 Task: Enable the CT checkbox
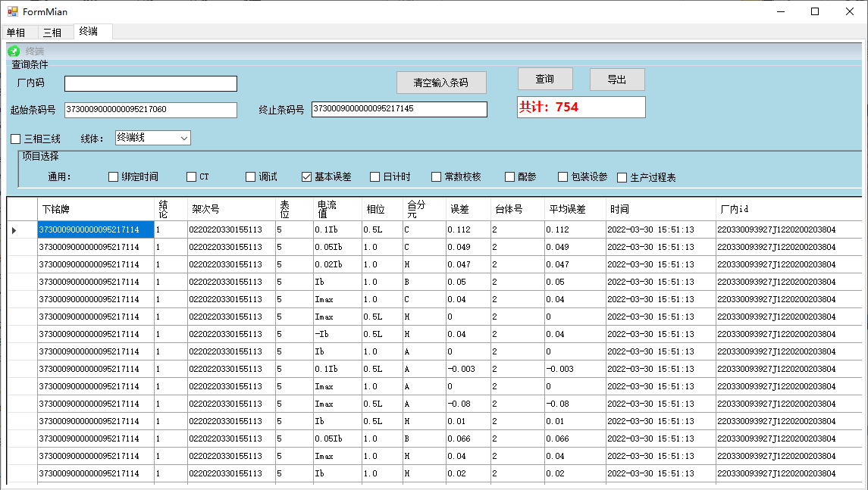pos(192,177)
